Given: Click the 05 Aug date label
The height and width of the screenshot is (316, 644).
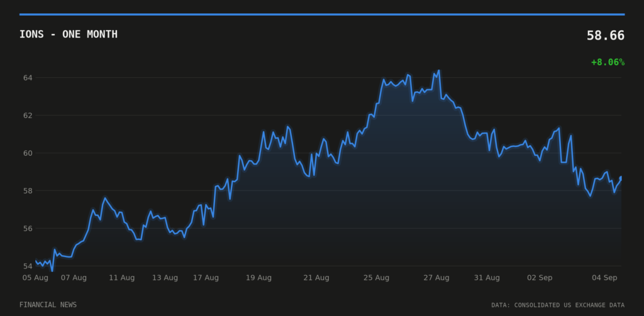Looking at the screenshot, I should point(35,278).
